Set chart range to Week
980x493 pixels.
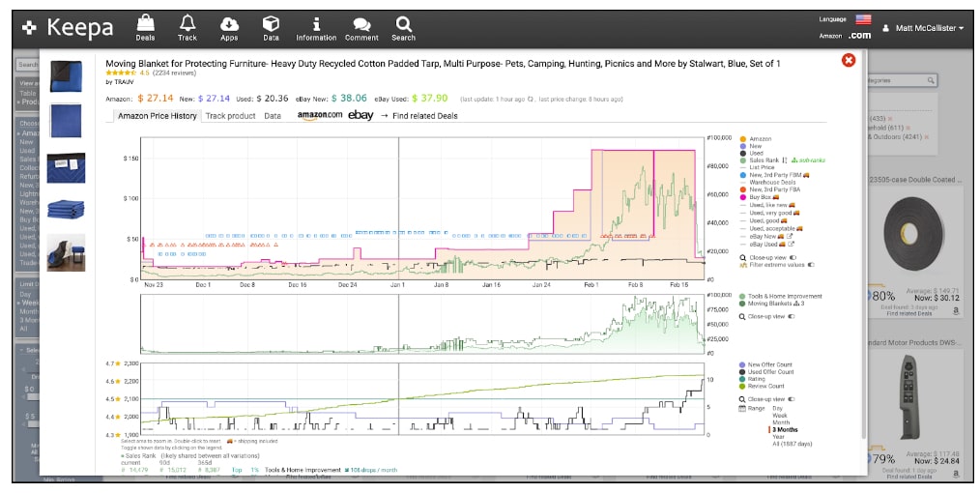[779, 416]
